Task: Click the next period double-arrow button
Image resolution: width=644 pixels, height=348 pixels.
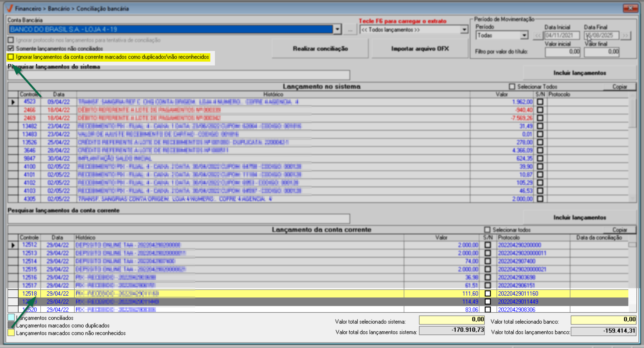Action: 625,35
